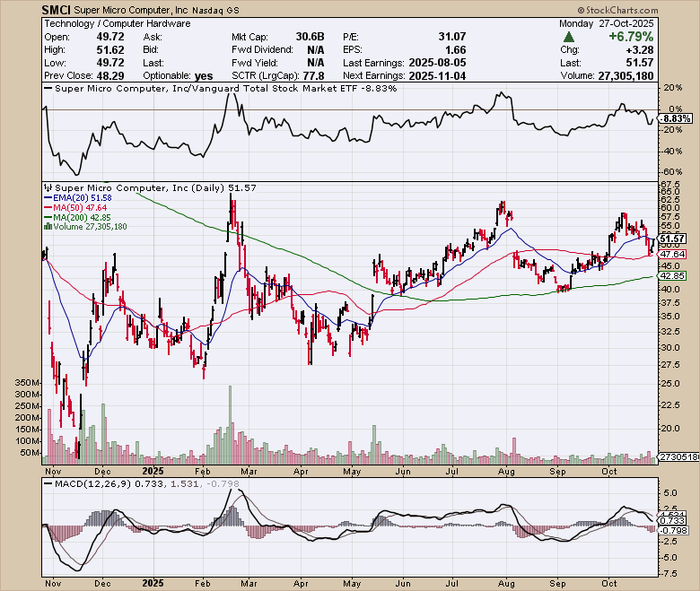Click the MA(200) 42.85 legend entry

pyautogui.click(x=78, y=217)
